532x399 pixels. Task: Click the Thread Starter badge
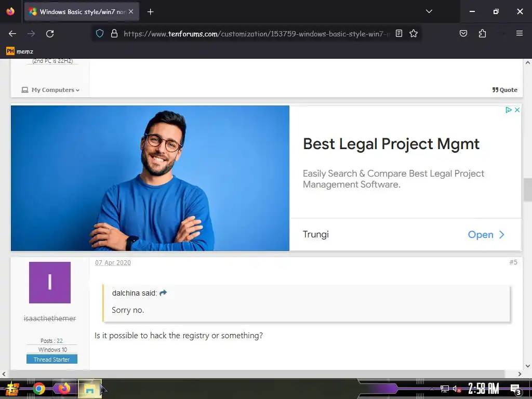(x=52, y=360)
